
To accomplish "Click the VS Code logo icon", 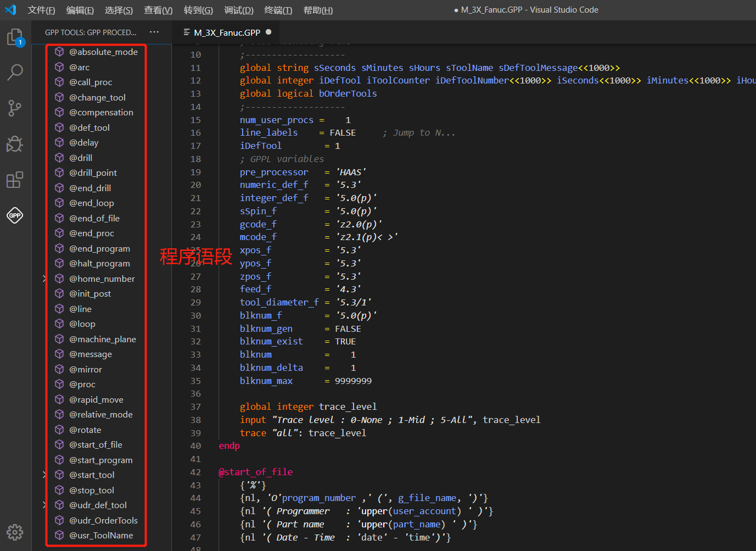I will click(x=10, y=10).
